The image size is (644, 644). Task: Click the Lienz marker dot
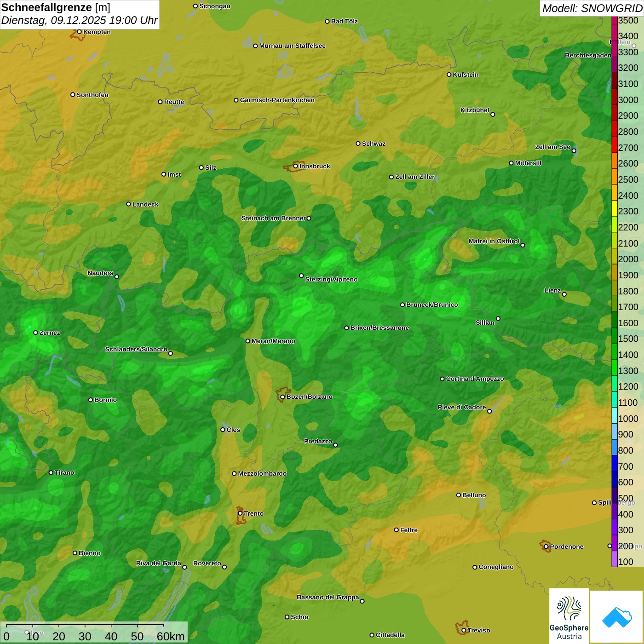click(x=564, y=294)
